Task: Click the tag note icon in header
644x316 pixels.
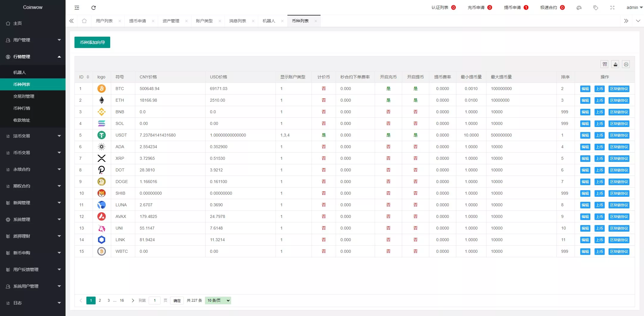Action: point(596,8)
